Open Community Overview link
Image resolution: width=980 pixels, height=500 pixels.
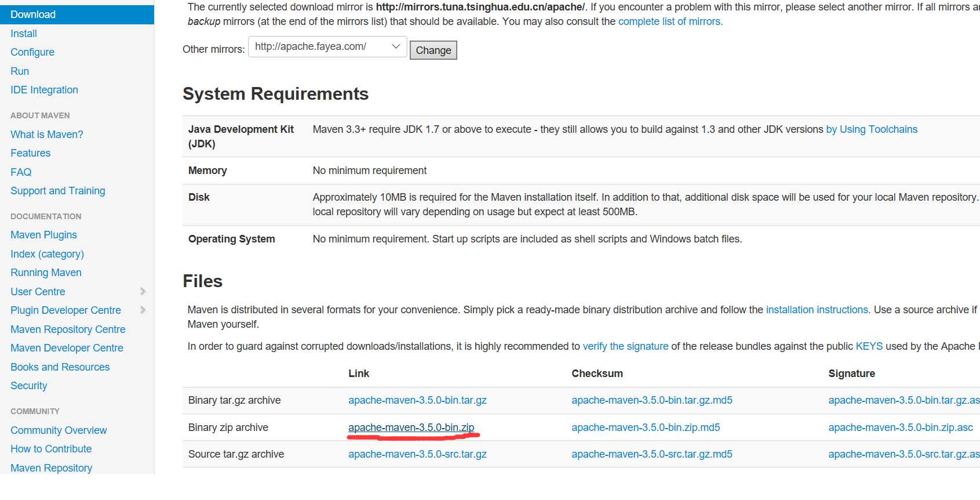tap(59, 430)
